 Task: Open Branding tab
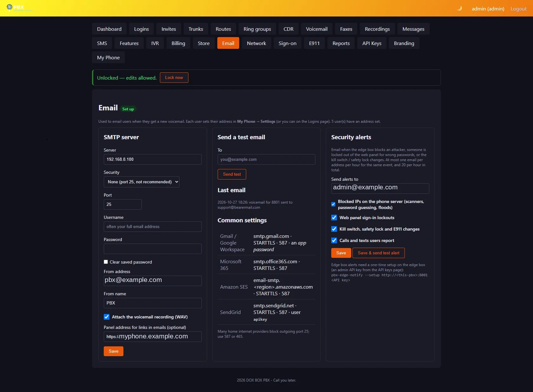[x=404, y=43]
